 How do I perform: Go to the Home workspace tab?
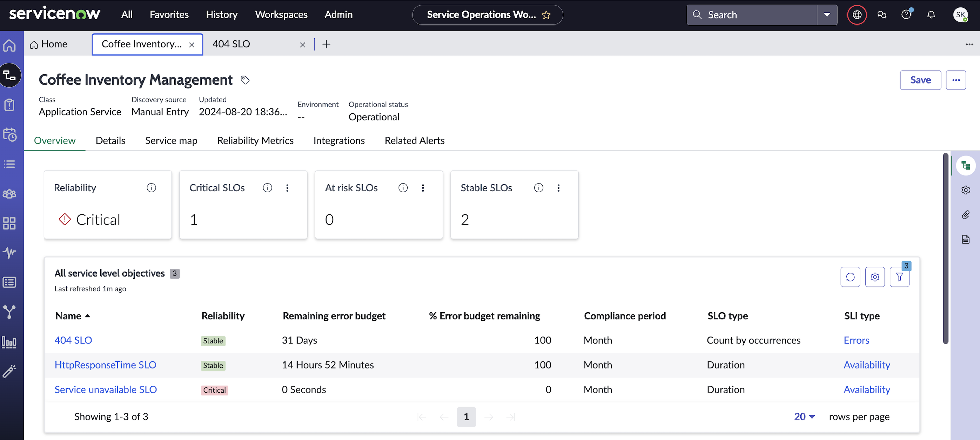point(49,44)
